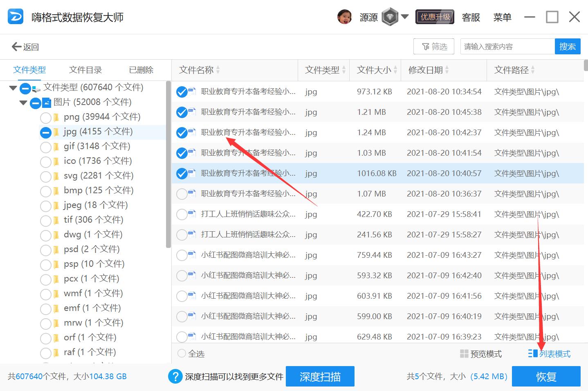Collapse the 图片 tree node
The width and height of the screenshot is (588, 391).
(23, 103)
